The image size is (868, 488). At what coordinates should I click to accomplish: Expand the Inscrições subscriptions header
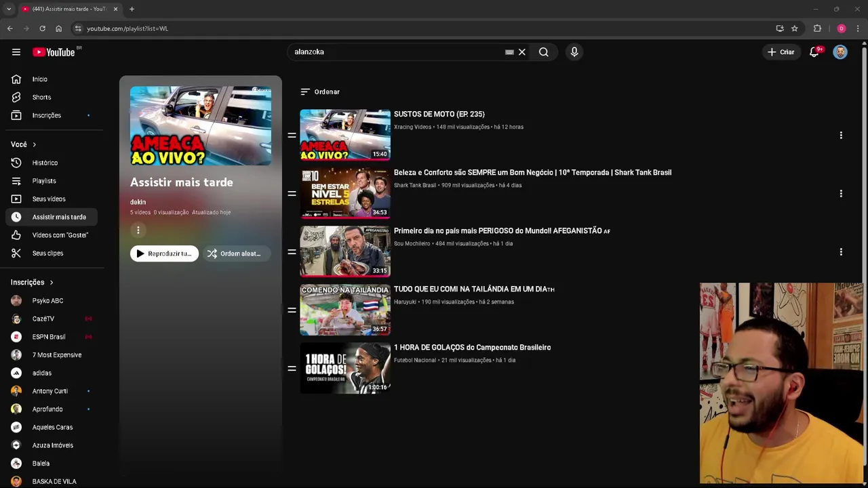(x=32, y=282)
